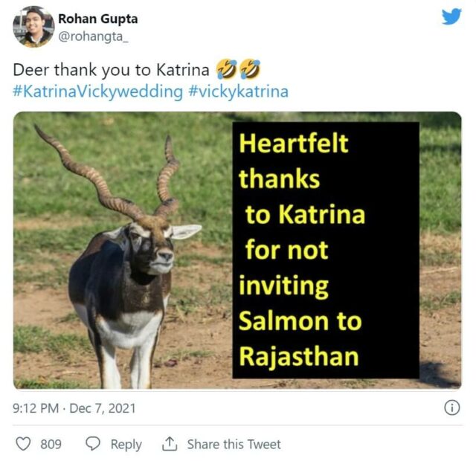Viewport: 476px width, 461px height.
Task: Click the second laughing emoji in the tweet
Action: pyautogui.click(x=251, y=70)
